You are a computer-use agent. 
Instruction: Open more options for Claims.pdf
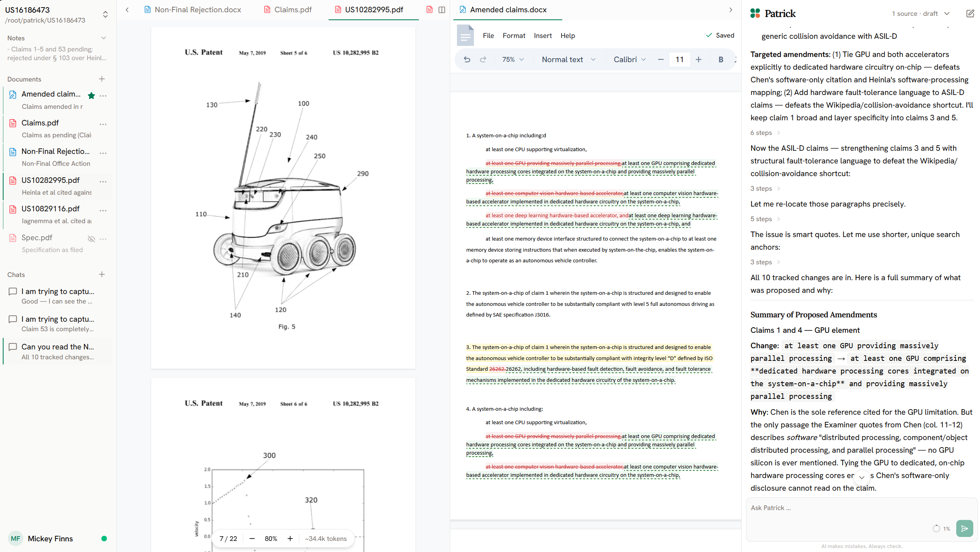click(x=103, y=124)
